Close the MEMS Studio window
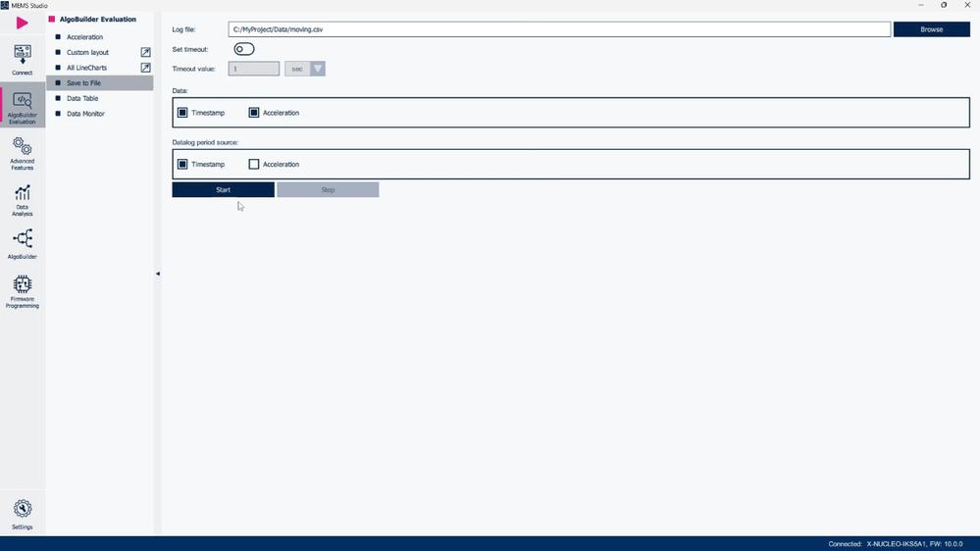Image resolution: width=980 pixels, height=551 pixels. (967, 5)
